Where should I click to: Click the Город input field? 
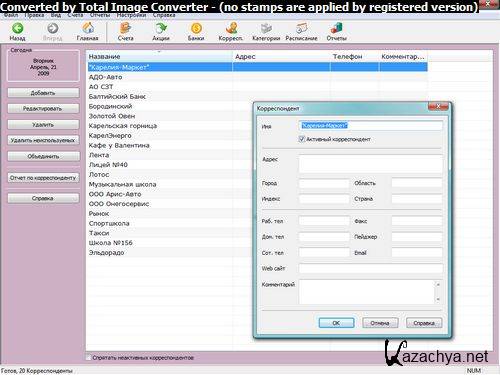(x=324, y=183)
